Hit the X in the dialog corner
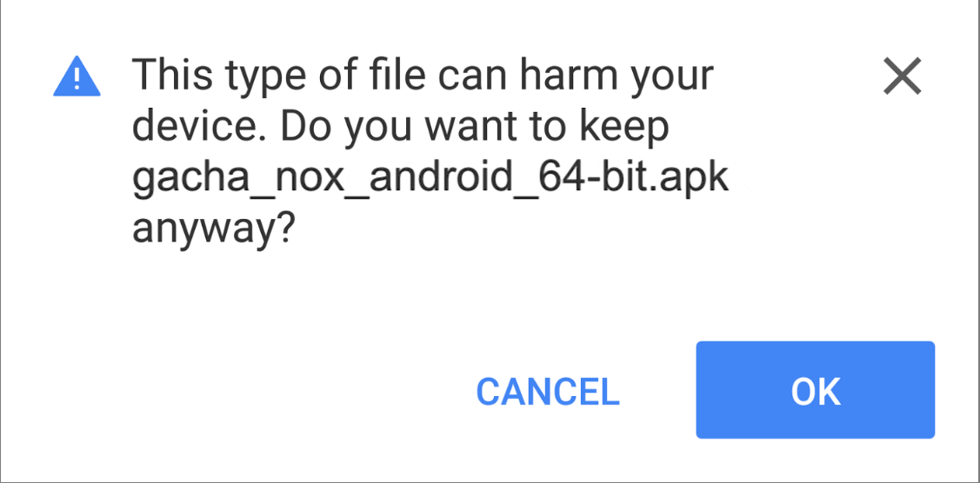Viewport: 980px width, 483px height. 902,76
